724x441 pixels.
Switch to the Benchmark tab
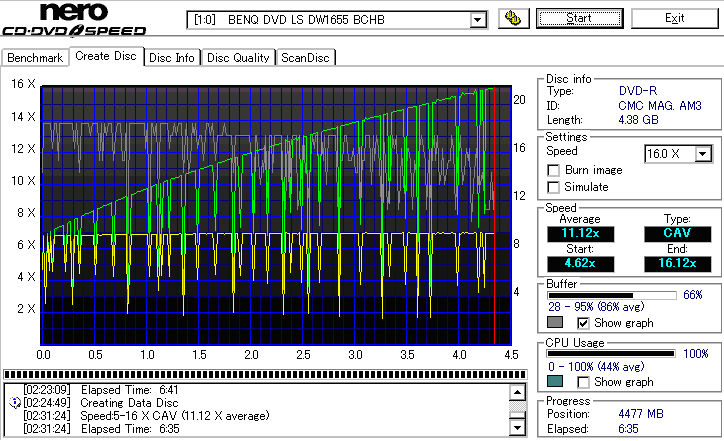(35, 58)
